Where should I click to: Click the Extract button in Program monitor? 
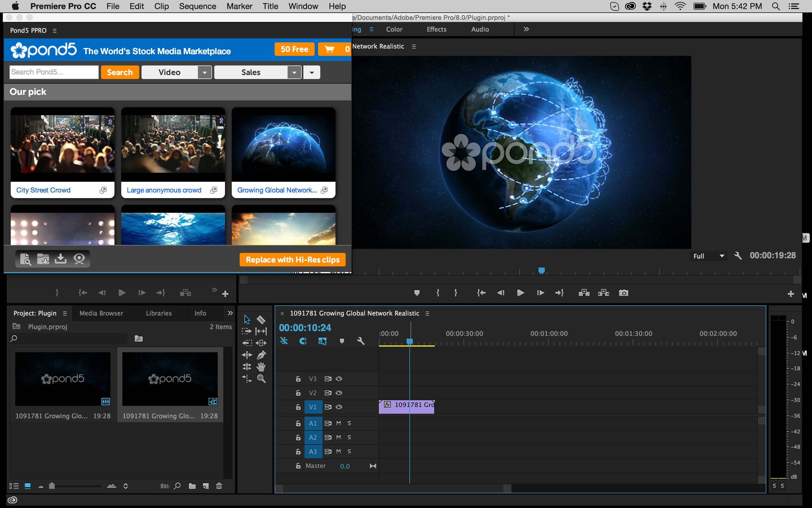(x=604, y=293)
